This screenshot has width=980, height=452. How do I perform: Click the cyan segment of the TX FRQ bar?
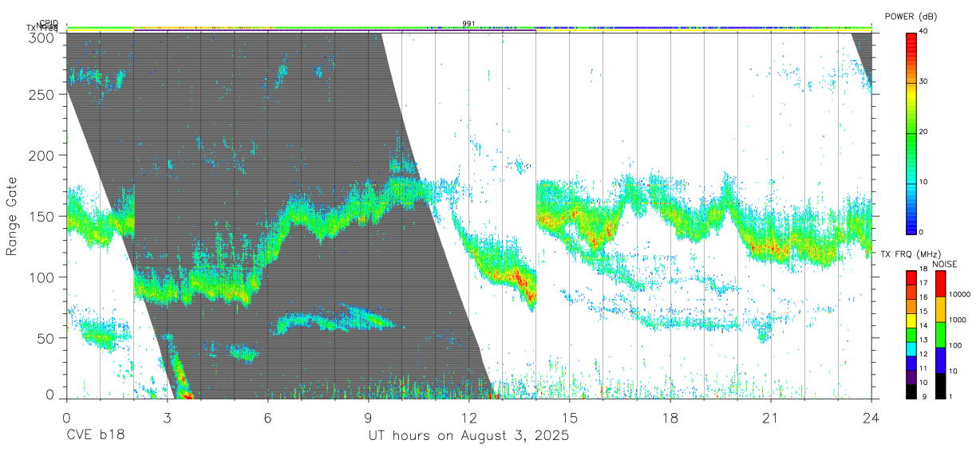[x=911, y=348]
